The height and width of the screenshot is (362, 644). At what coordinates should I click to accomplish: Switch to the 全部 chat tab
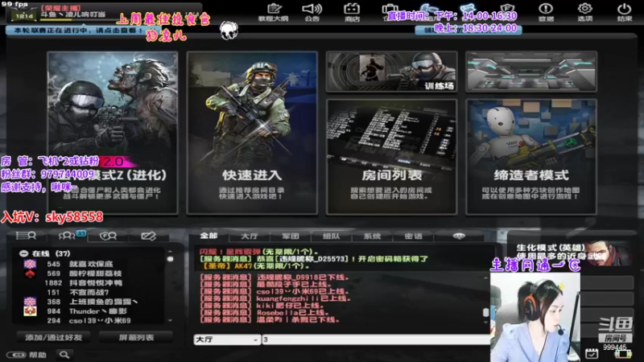[x=208, y=236]
